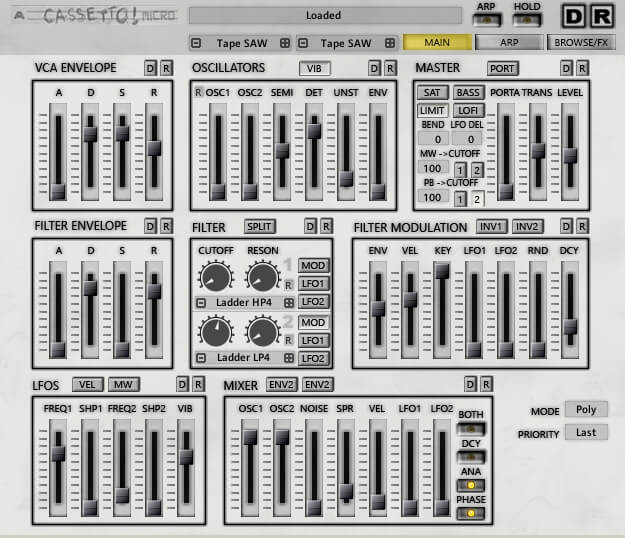Click the Oscillators DET slider
This screenshot has width=625, height=538.
pyautogui.click(x=314, y=151)
